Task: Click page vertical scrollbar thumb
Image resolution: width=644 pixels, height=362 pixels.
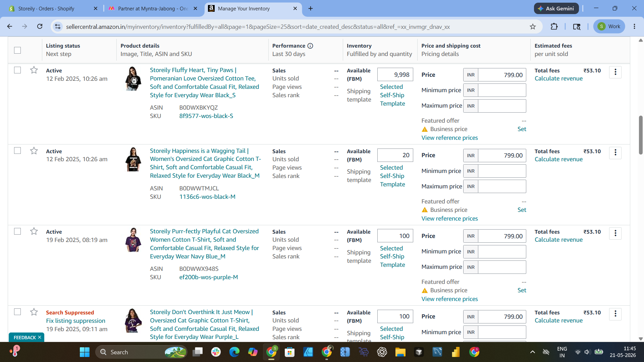Action: coord(640,135)
